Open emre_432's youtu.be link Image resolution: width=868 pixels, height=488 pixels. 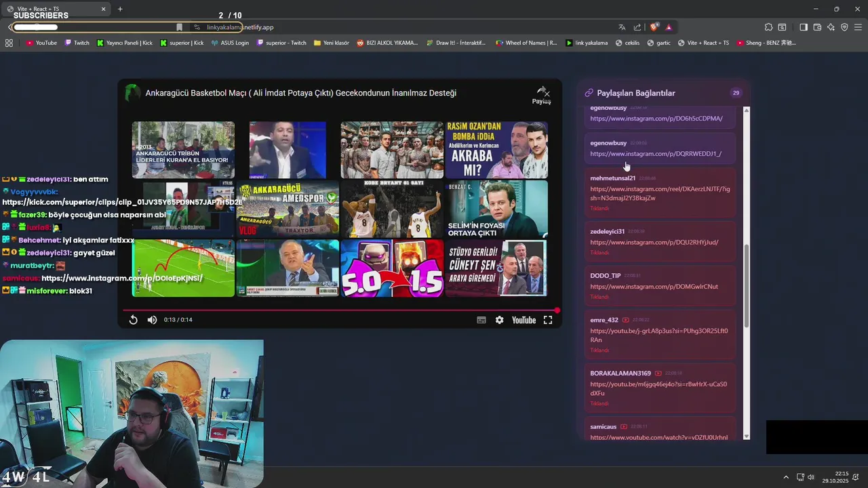tap(658, 335)
